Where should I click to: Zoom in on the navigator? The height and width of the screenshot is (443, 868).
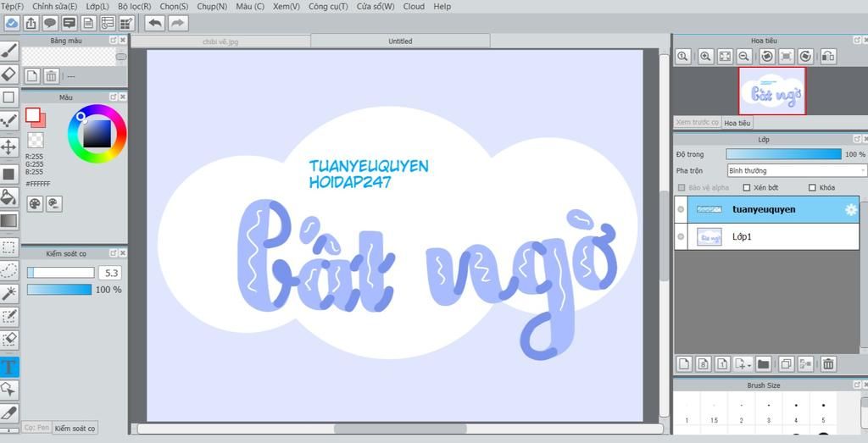click(705, 56)
